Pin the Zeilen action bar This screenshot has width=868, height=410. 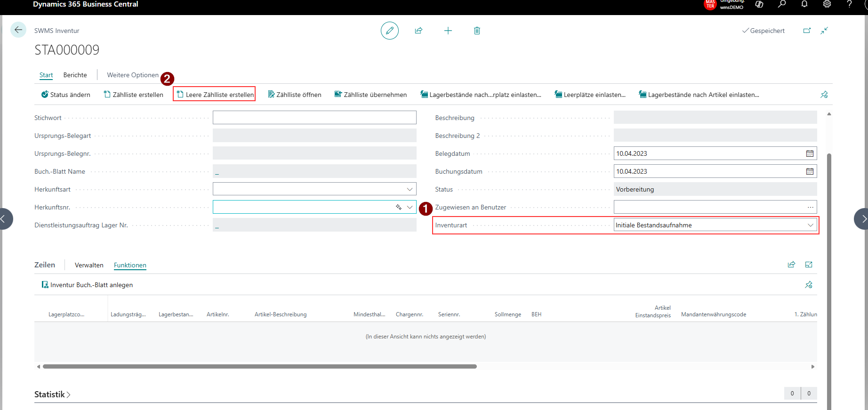coord(809,285)
